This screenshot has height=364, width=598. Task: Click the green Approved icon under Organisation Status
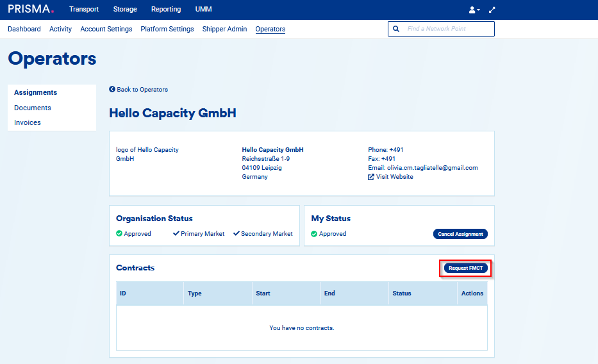tap(119, 233)
